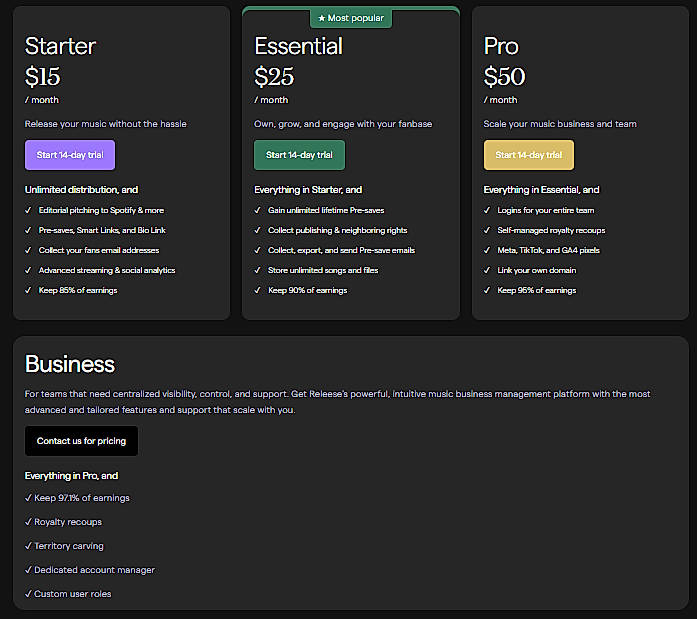The height and width of the screenshot is (619, 697).
Task: Select the Essential plan heading
Action: pyautogui.click(x=298, y=46)
